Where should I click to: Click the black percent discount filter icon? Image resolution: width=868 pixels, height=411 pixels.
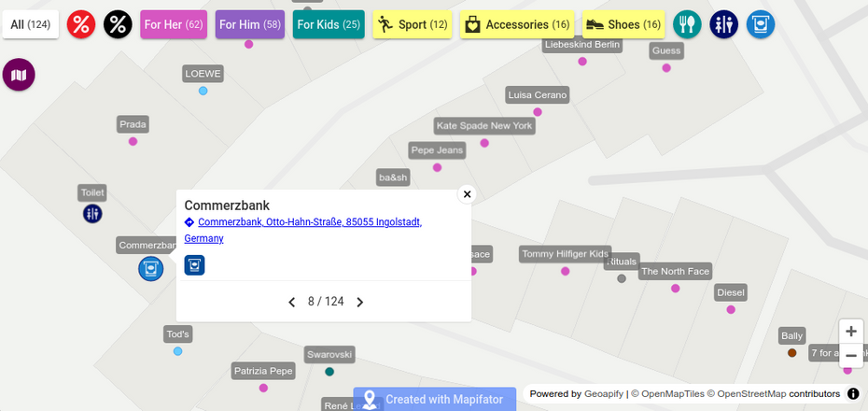click(118, 24)
